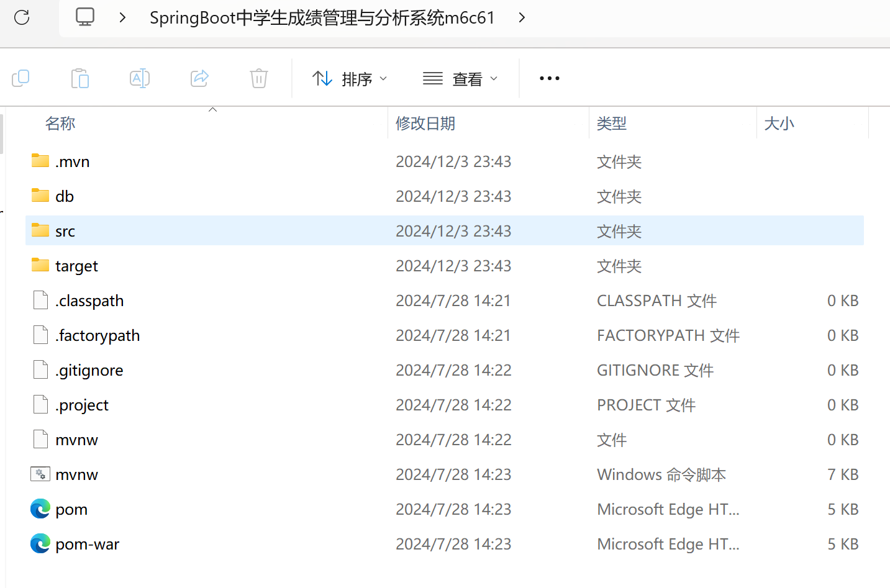890x588 pixels.
Task: Sort by the 大小 column header
Action: click(779, 123)
